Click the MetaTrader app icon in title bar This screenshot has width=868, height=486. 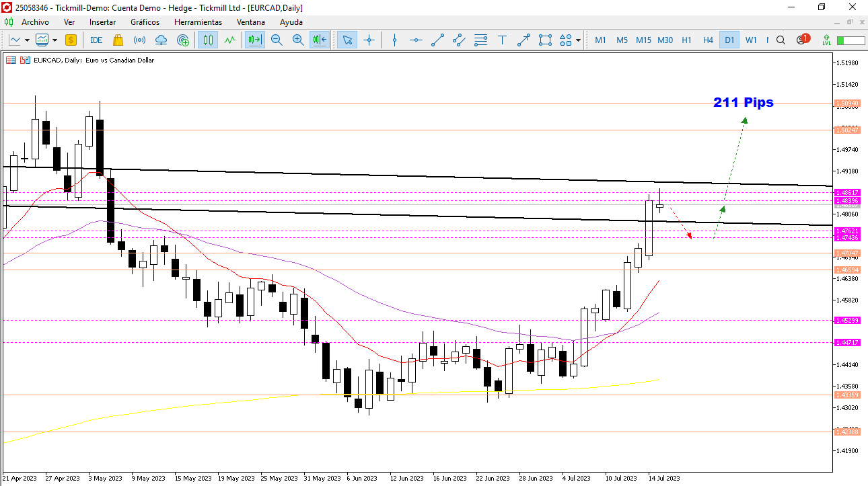(7, 7)
